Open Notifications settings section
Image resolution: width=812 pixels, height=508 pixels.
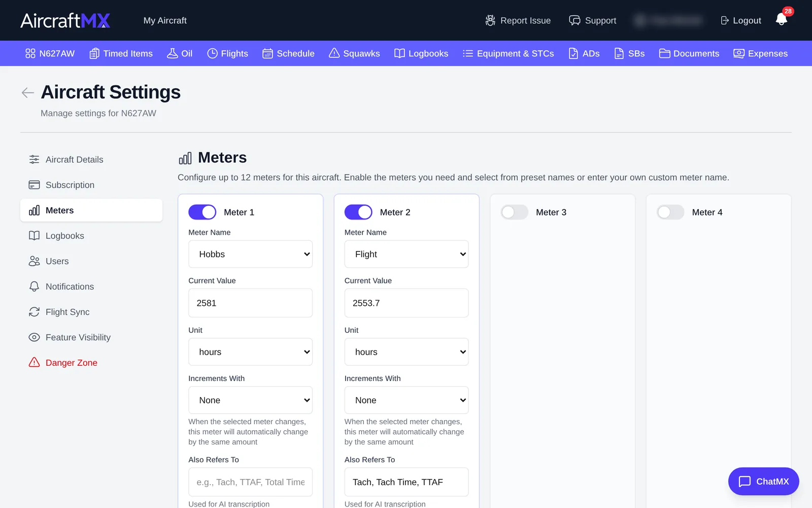coord(91,287)
